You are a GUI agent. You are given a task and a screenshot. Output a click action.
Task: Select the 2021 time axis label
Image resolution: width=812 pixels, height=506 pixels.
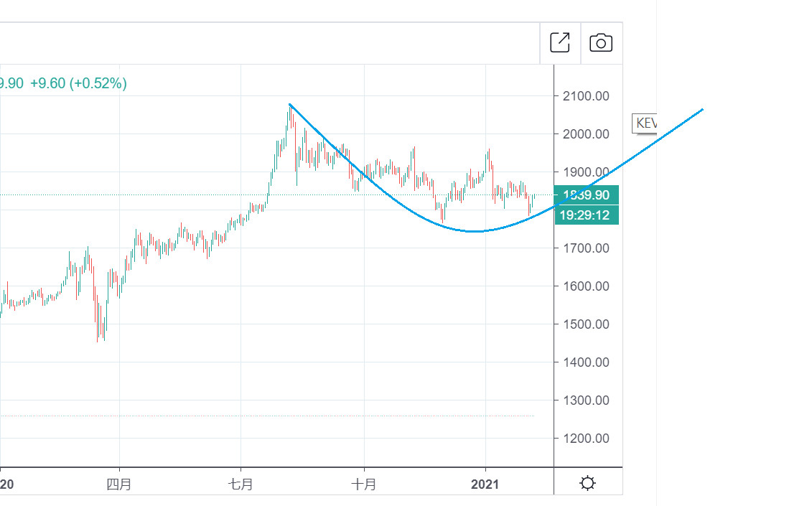(485, 484)
